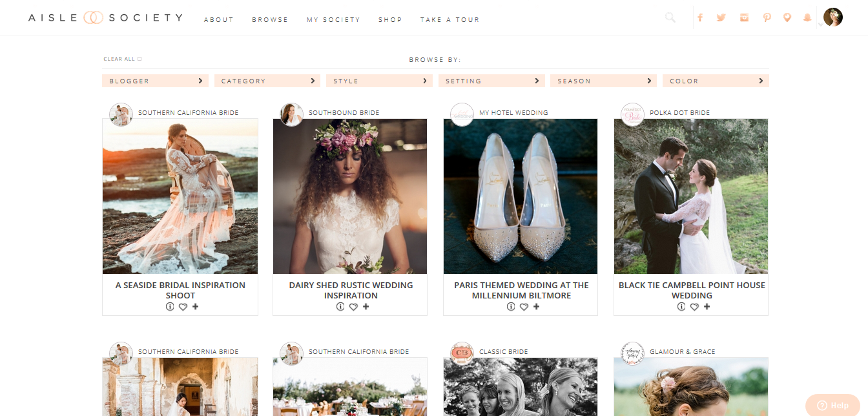Screen dimensions: 868x416
Task: Open the Snapchat ghost icon
Action: tap(807, 18)
